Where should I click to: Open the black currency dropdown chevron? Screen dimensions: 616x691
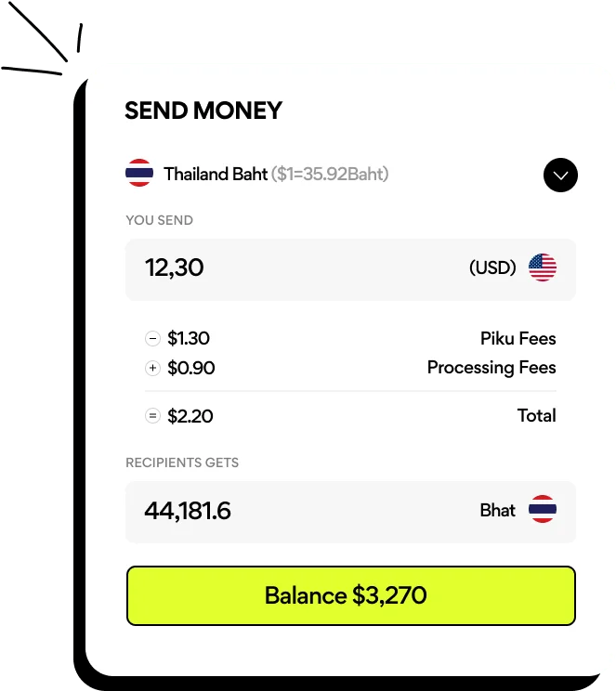tap(561, 175)
